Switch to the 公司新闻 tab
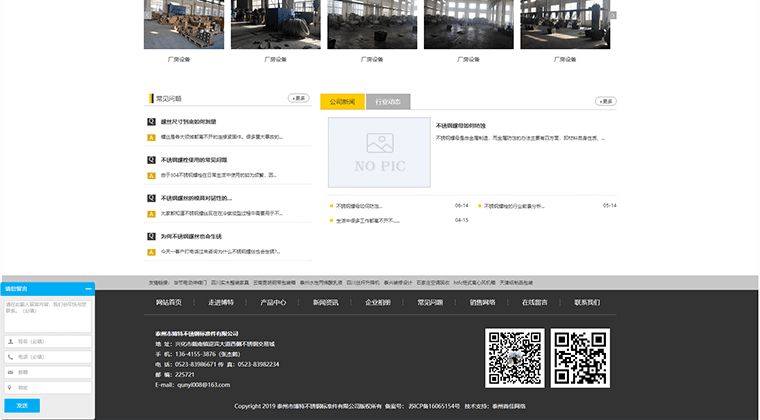Viewport: 760px width, 420px height. (x=342, y=101)
